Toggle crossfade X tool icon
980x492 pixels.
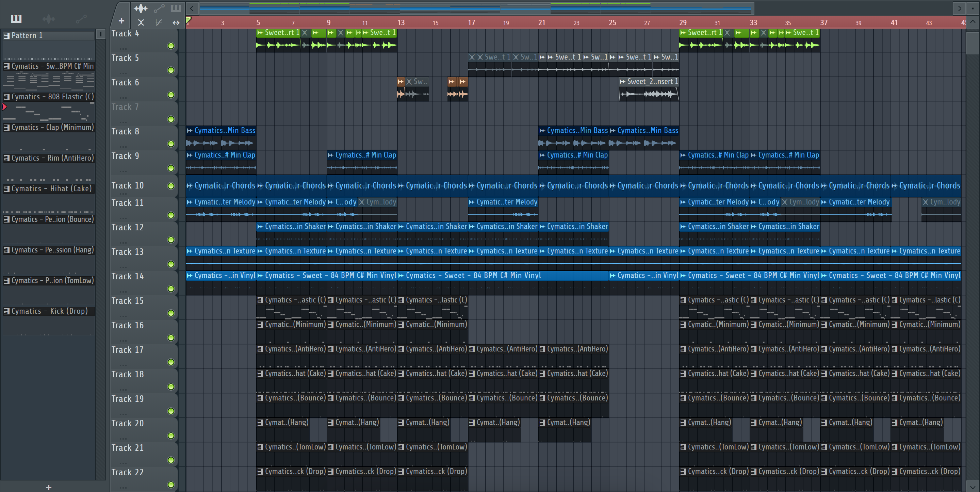point(141,22)
